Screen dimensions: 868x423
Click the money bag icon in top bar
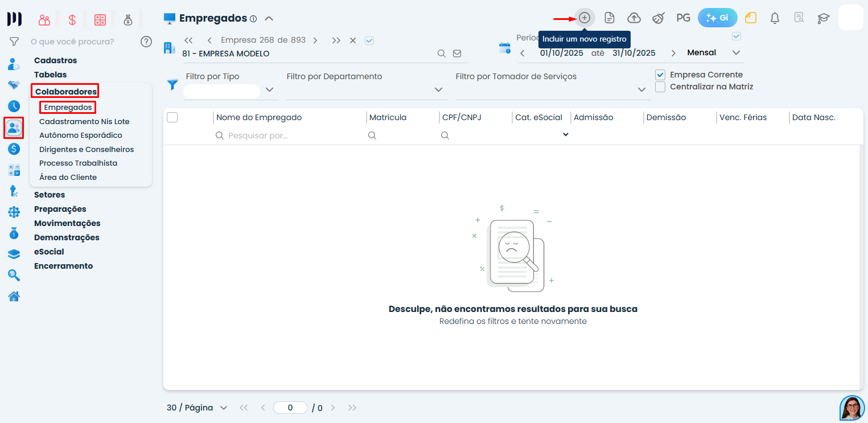(x=128, y=19)
